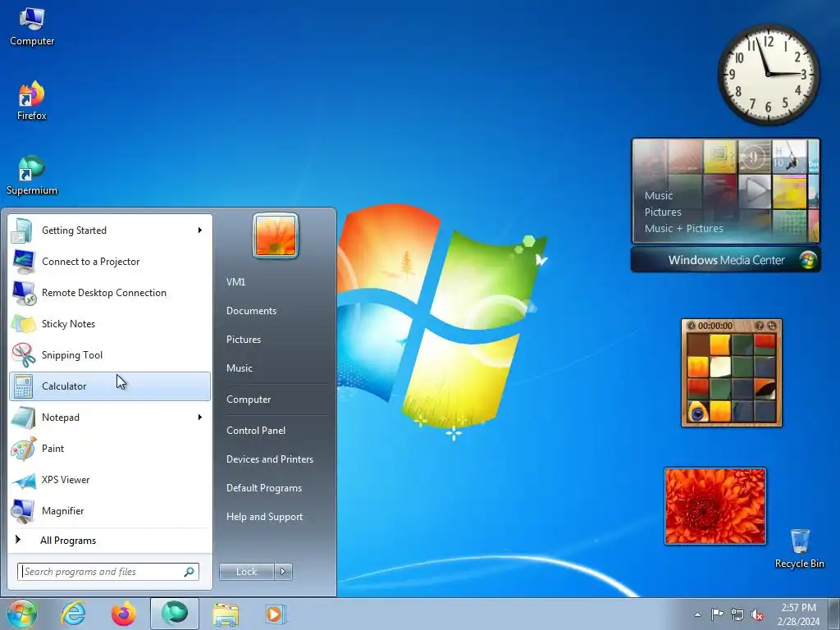Click the search magnifier in Start menu

189,572
